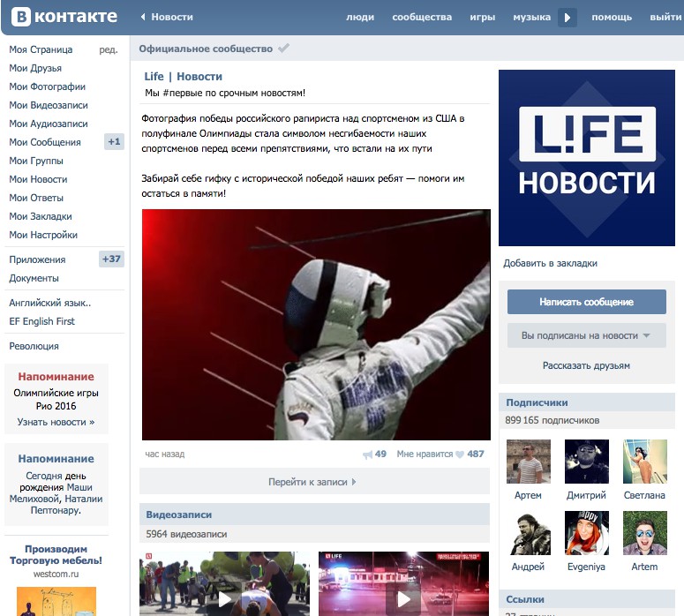Open Мои Аудиозаписи
The height and width of the screenshot is (616, 684).
(49, 124)
